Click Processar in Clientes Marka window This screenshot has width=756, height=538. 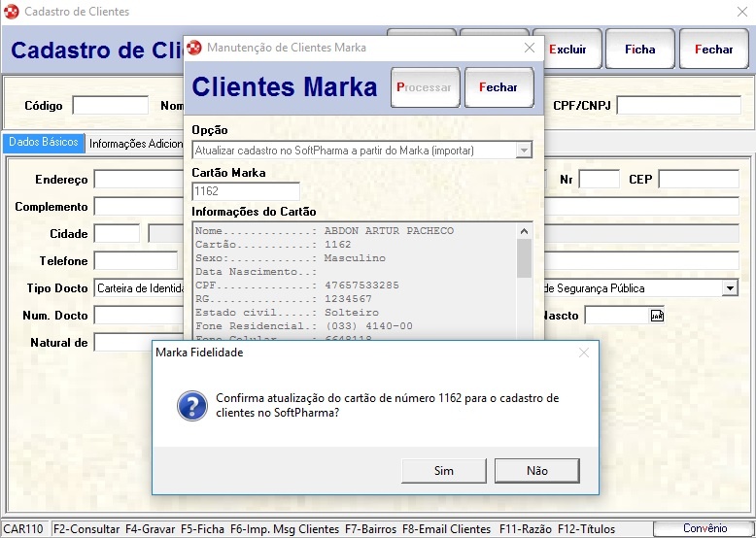(x=425, y=87)
